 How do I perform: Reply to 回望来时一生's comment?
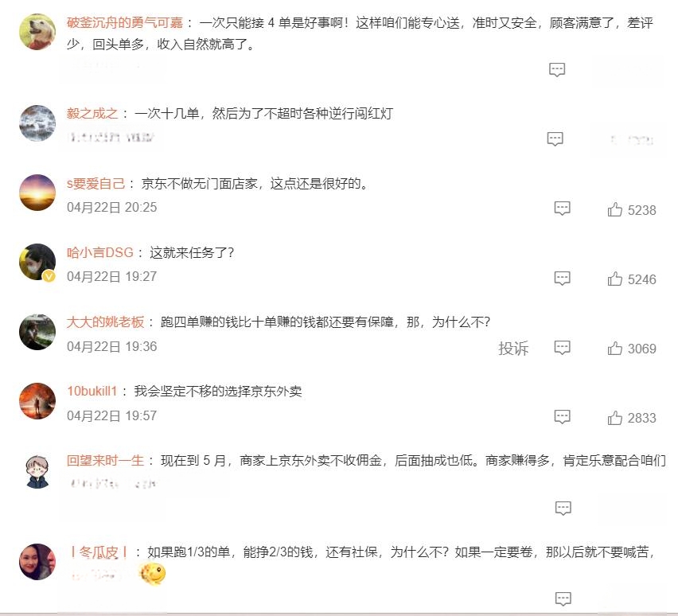(563, 509)
